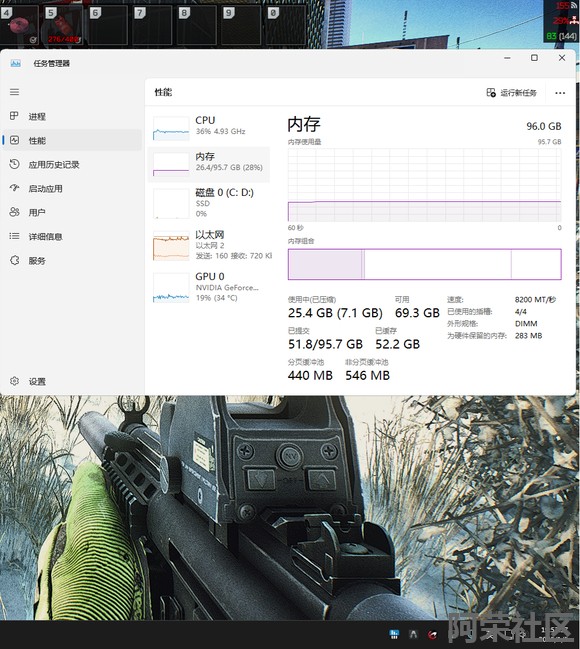Select the 内存 performance entry
Viewport: 580px width, 649px height.
(209, 164)
